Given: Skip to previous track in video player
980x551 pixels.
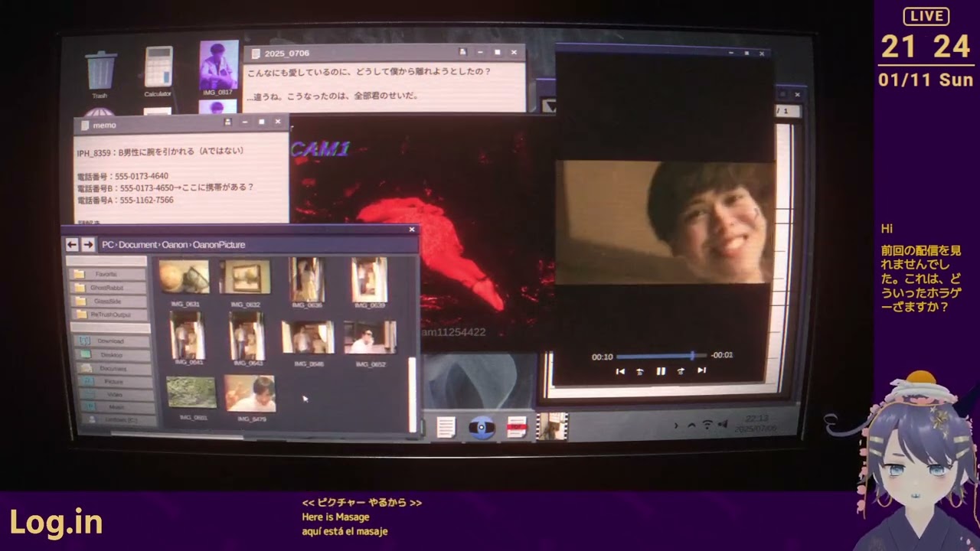Looking at the screenshot, I should pos(620,371).
